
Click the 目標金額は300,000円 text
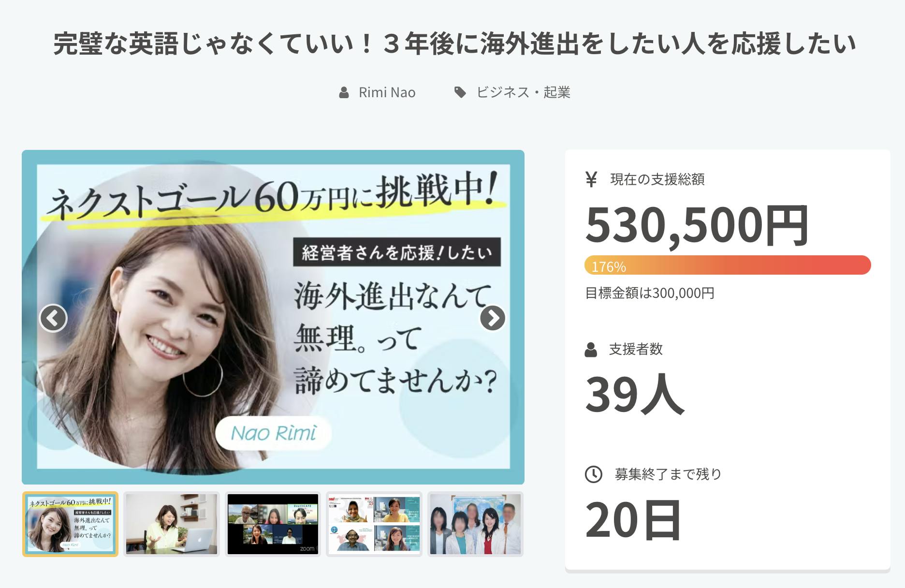(x=650, y=293)
